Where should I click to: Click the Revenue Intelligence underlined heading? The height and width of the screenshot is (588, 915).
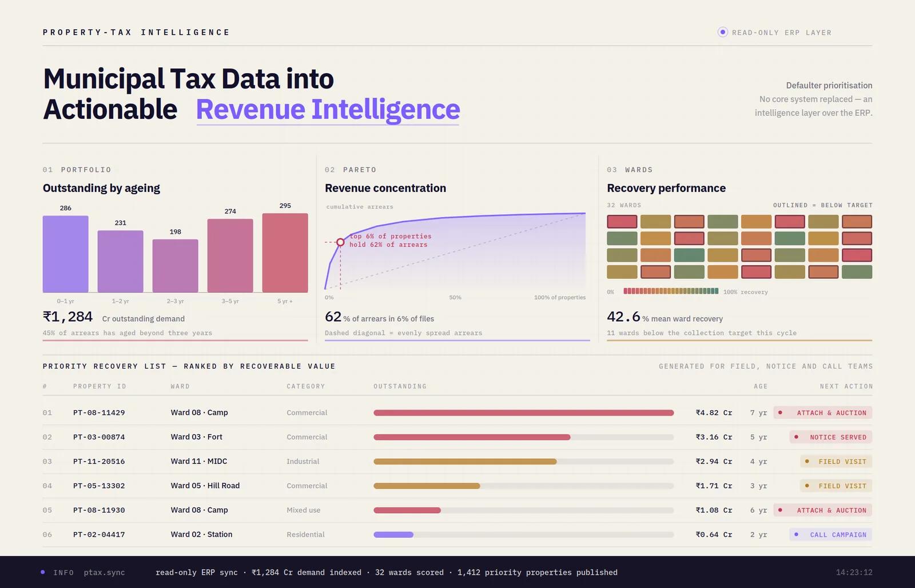click(328, 110)
